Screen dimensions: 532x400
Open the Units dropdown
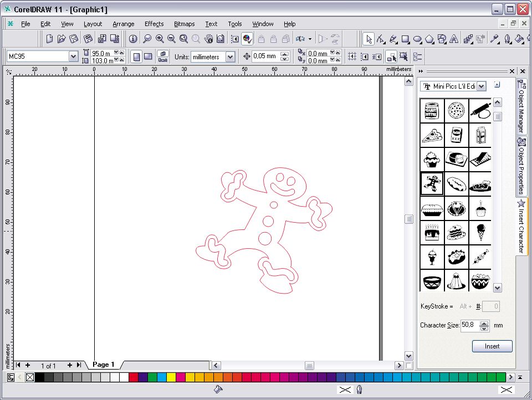pyautogui.click(x=230, y=57)
